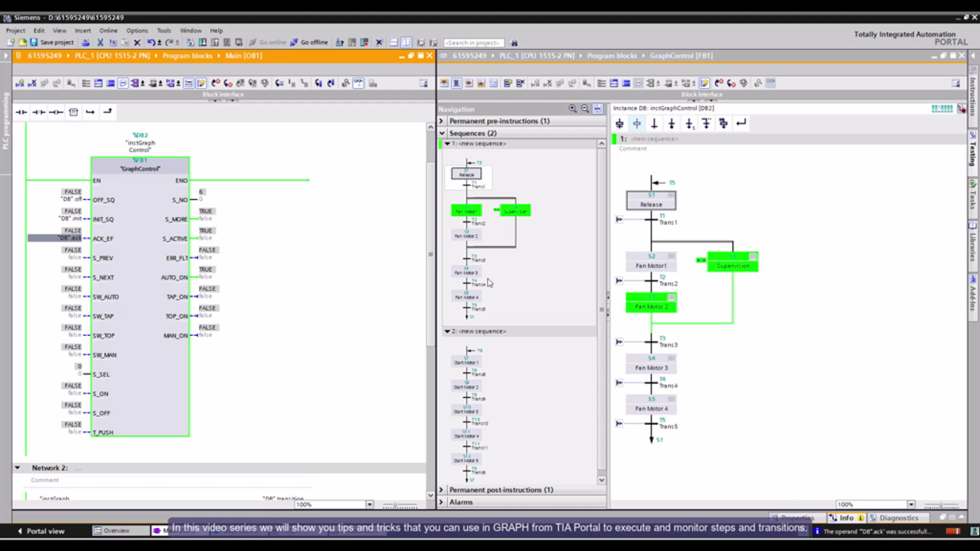Insert an empty box instruction
980x551 pixels.
click(73, 112)
